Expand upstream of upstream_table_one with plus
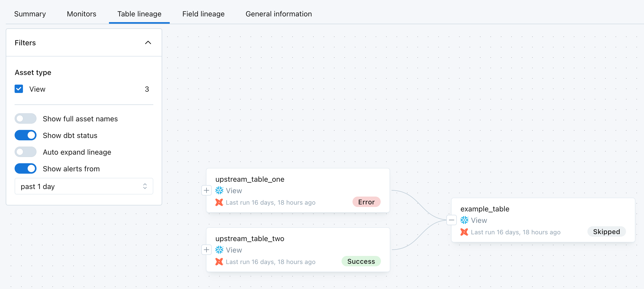Image resolution: width=644 pixels, height=289 pixels. (206, 191)
